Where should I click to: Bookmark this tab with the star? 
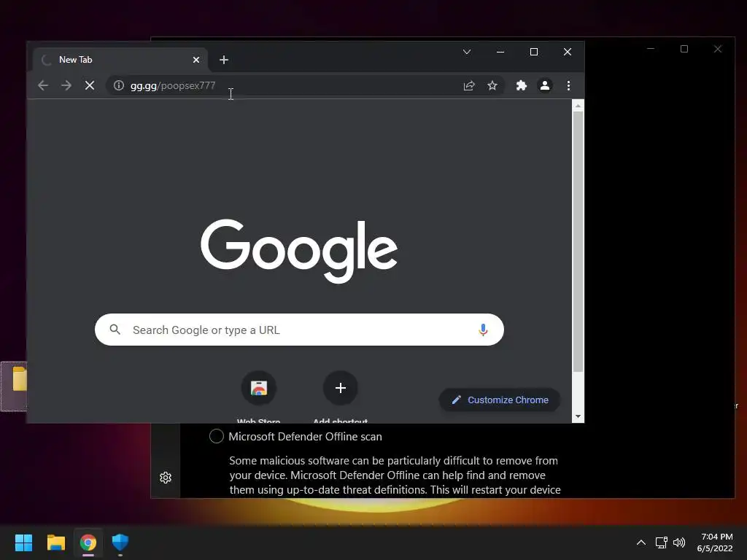492,86
